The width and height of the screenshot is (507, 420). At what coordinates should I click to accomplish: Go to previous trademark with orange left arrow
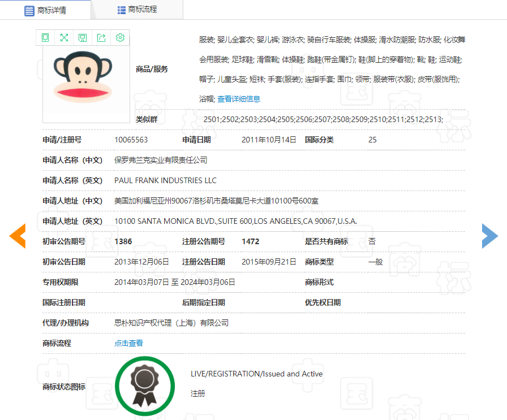click(18, 236)
